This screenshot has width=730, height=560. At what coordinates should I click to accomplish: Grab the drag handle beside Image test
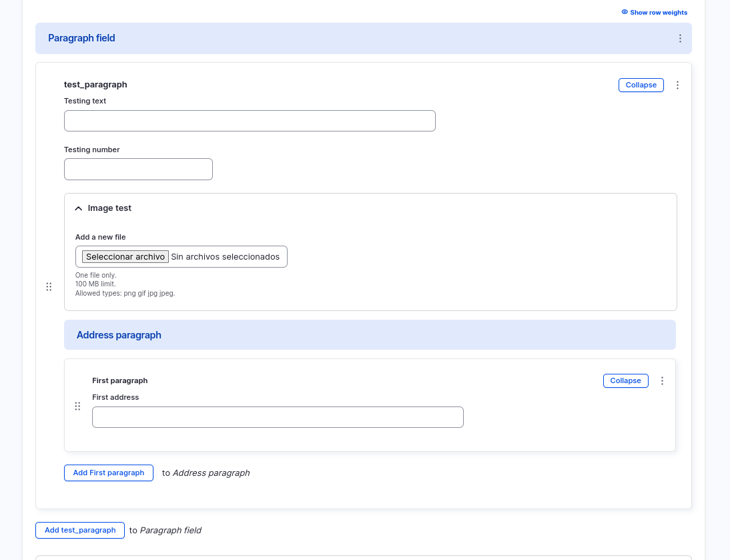[49, 286]
